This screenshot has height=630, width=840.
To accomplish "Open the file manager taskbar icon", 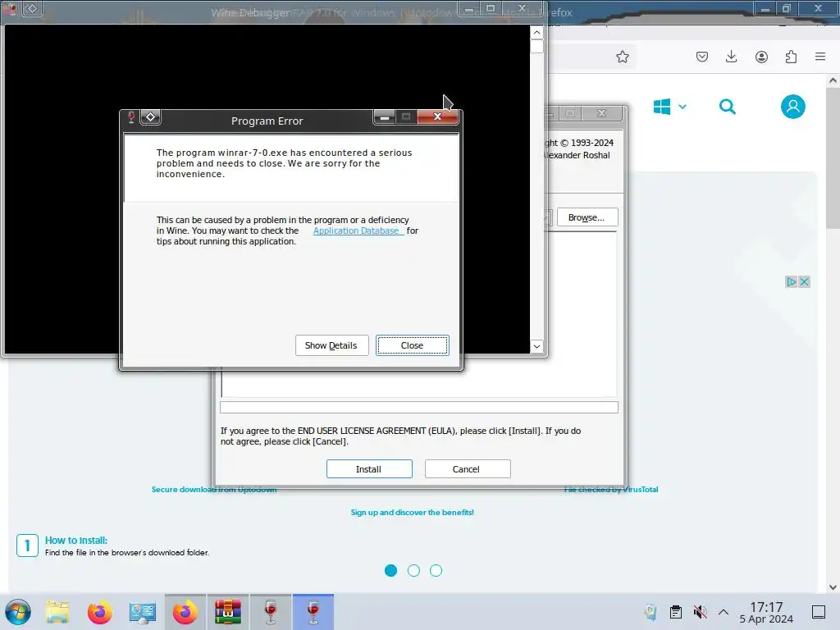I will click(x=57, y=612).
